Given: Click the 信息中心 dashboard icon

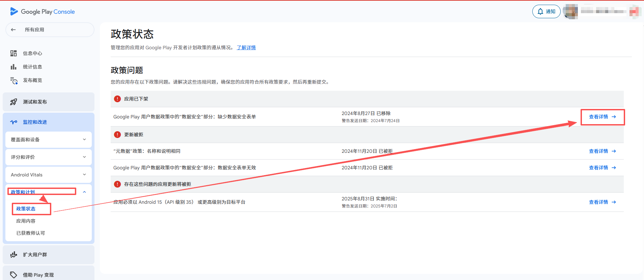Looking at the screenshot, I should point(13,53).
